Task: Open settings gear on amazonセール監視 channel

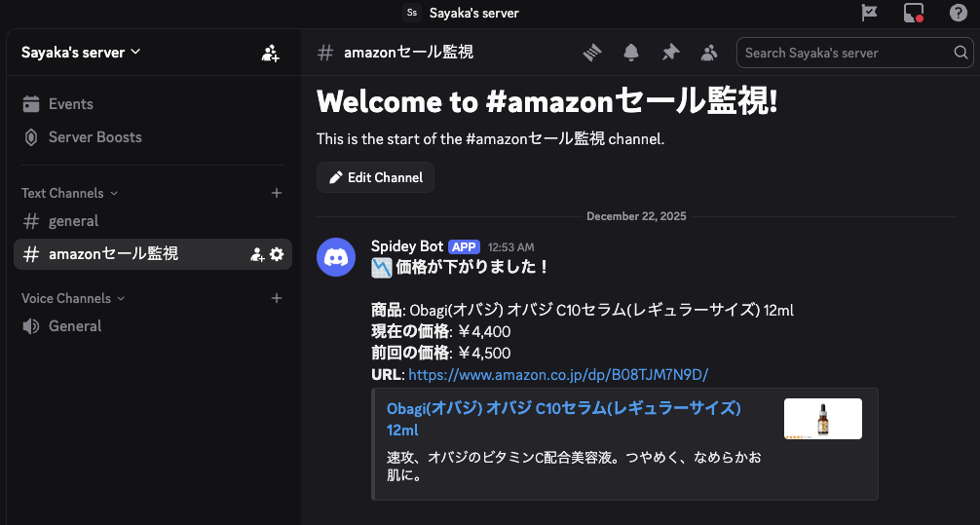Action: click(277, 254)
